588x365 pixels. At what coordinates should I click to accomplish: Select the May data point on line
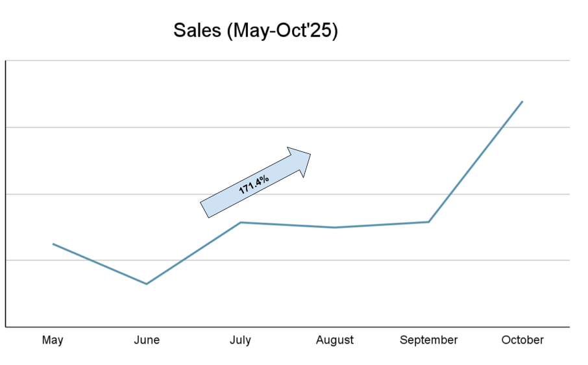[x=53, y=244]
